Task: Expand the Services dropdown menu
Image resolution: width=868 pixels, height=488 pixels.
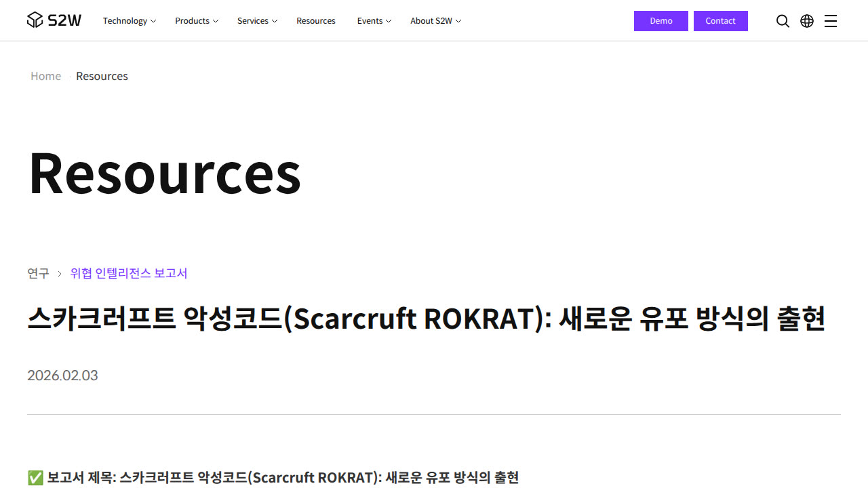Action: click(257, 21)
